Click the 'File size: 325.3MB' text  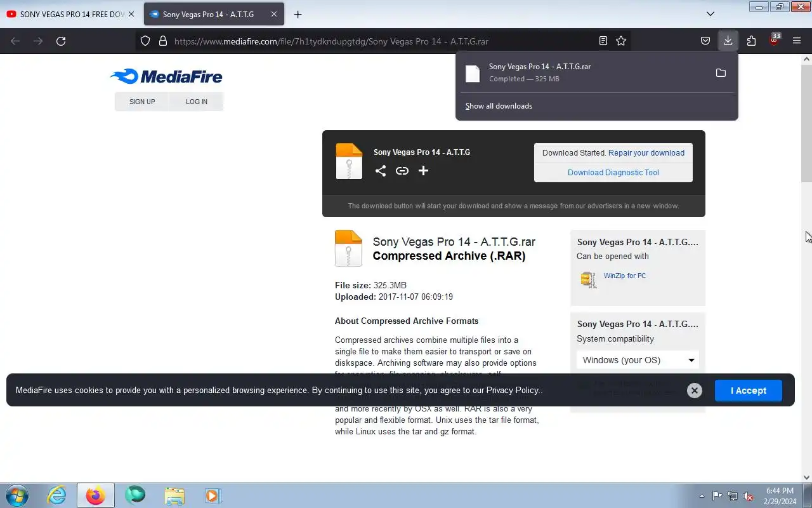click(371, 286)
